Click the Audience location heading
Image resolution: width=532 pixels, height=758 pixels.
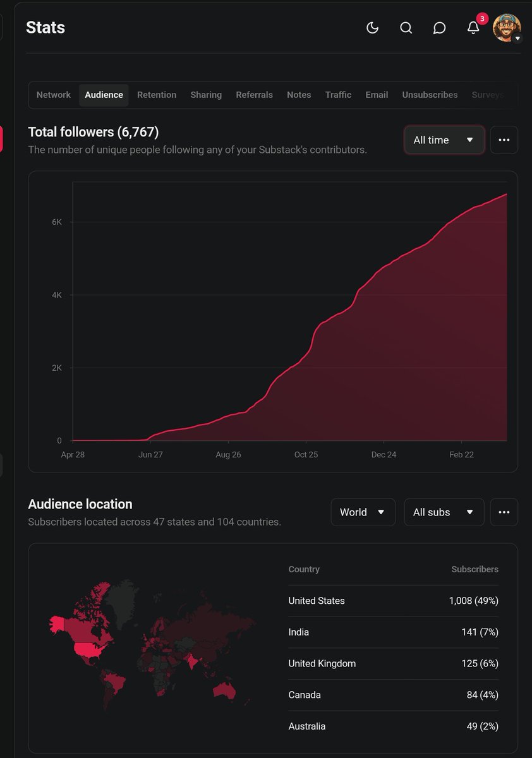click(80, 504)
